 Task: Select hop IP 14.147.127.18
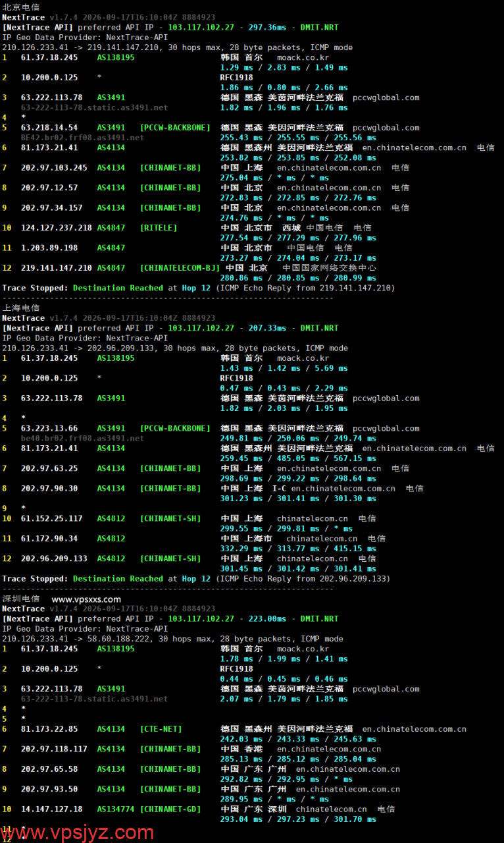tap(52, 809)
